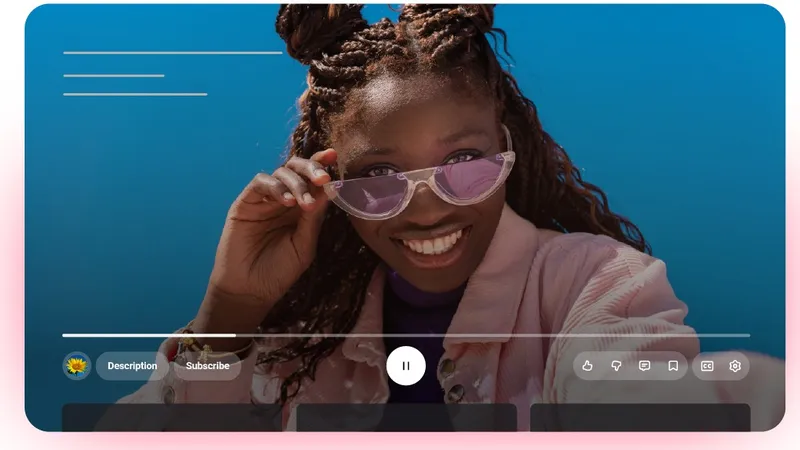Open the left suggested video card
Image resolution: width=800 pixels, height=450 pixels.
point(171,417)
